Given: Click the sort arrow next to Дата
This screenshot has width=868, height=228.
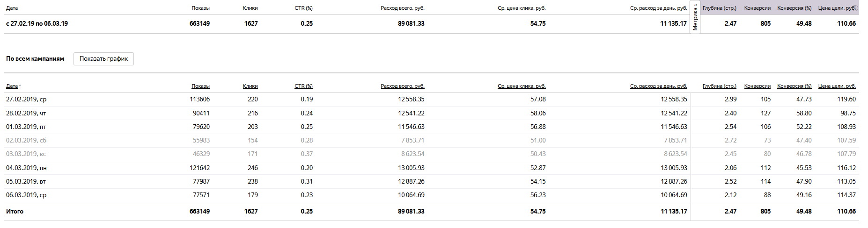Looking at the screenshot, I should (x=20, y=86).
